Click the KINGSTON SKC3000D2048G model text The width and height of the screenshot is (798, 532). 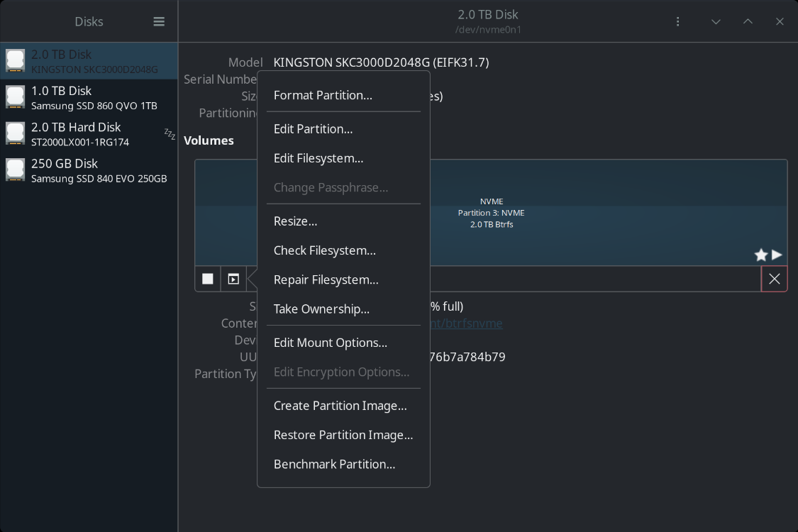(x=381, y=62)
